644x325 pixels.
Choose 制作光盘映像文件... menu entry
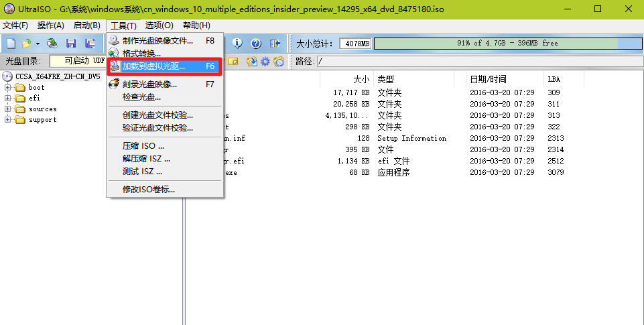coord(165,41)
